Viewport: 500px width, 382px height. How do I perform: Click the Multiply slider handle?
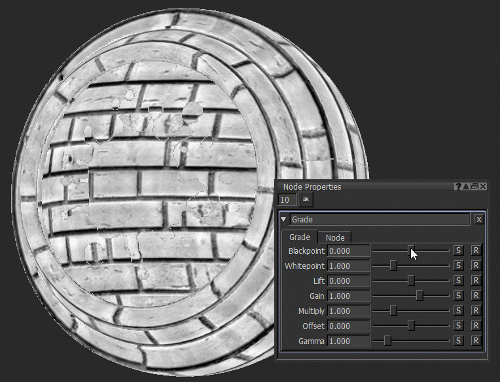coord(393,310)
